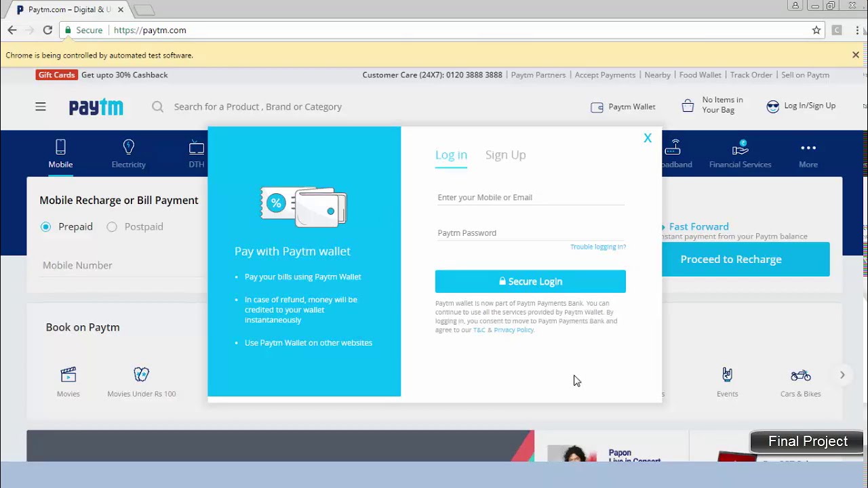This screenshot has height=488, width=868.
Task: Select the Postpaid radio button
Action: (112, 227)
